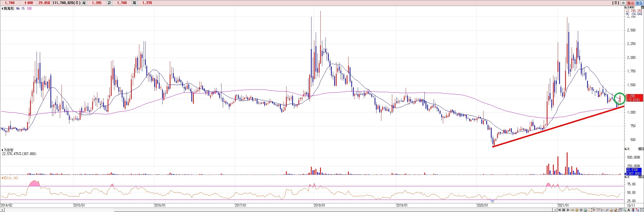Click the blue 22,570K volume tag
The height and width of the screenshot is (212, 644).
tap(634, 172)
